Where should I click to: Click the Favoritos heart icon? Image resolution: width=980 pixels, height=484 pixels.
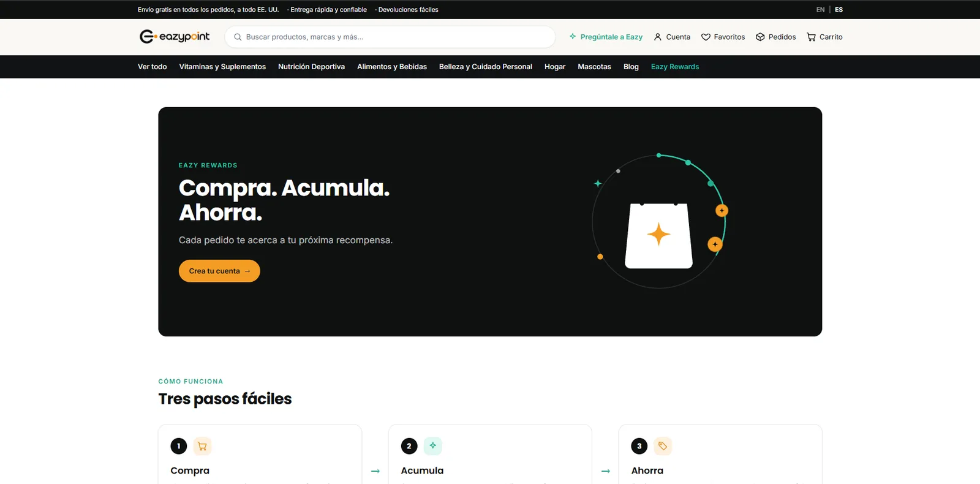[x=706, y=37]
